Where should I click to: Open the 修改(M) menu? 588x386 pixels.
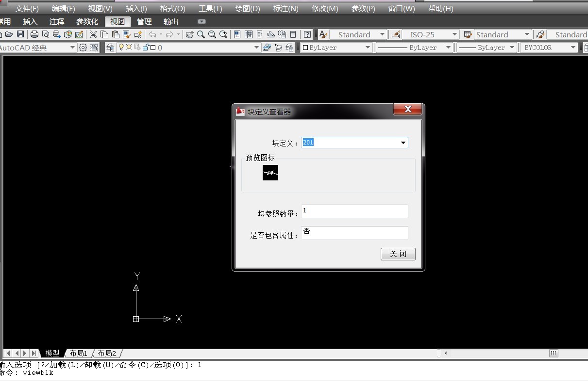pos(325,9)
